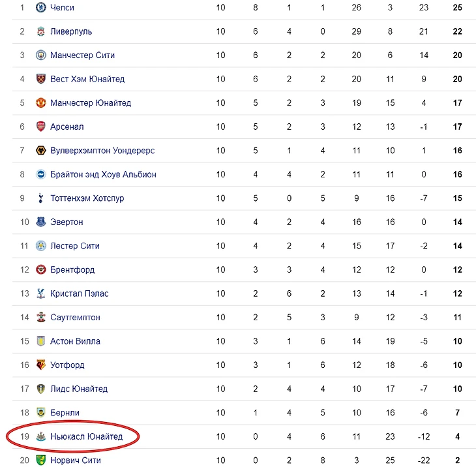
Task: Click the Everton crest icon
Action: point(40,222)
